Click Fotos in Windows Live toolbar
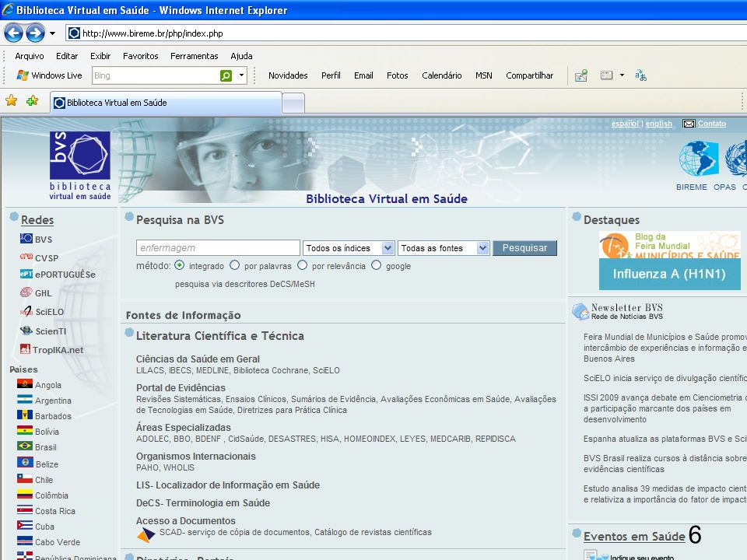Image resolution: width=747 pixels, height=560 pixels. coord(398,75)
